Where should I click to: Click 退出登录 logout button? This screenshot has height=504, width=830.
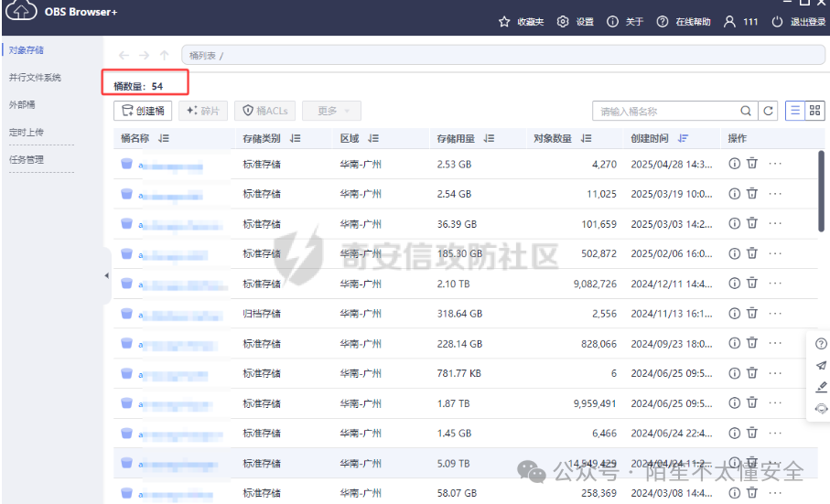pos(798,22)
